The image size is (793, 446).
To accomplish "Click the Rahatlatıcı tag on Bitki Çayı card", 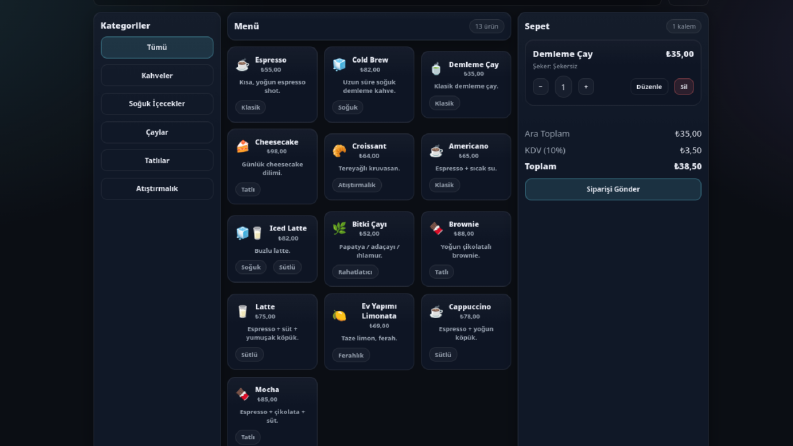I will click(x=355, y=272).
